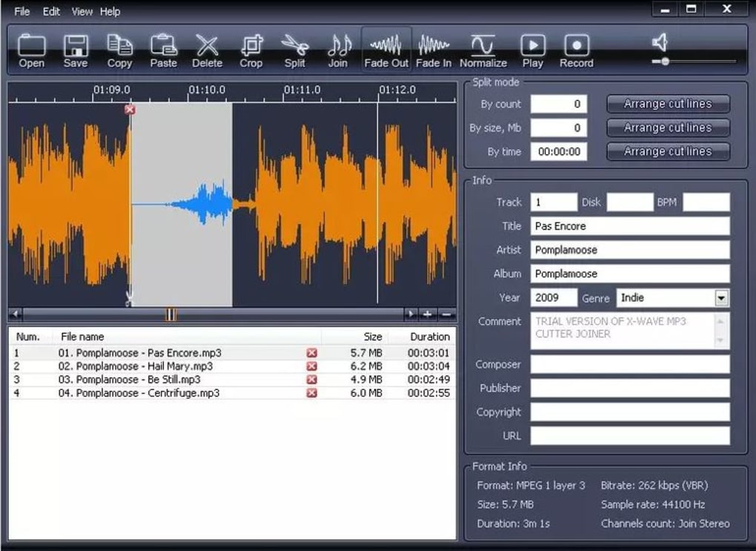Remove the red cut marker on waveform

(129, 110)
